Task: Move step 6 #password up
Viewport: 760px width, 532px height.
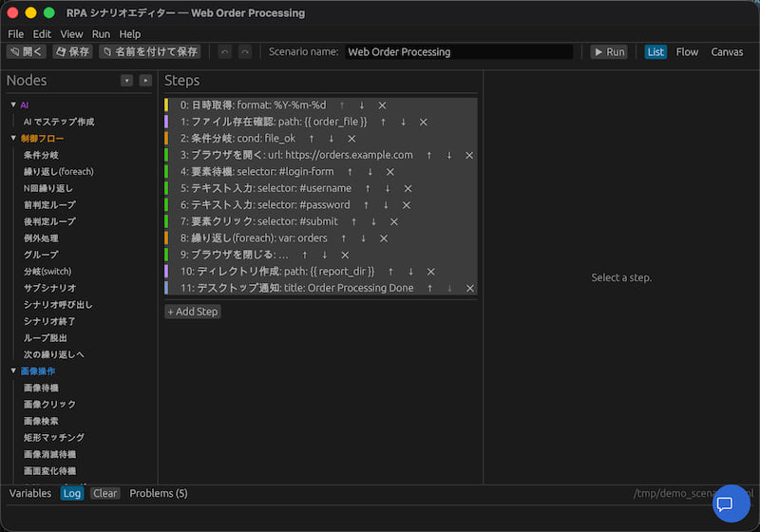Action: point(366,205)
